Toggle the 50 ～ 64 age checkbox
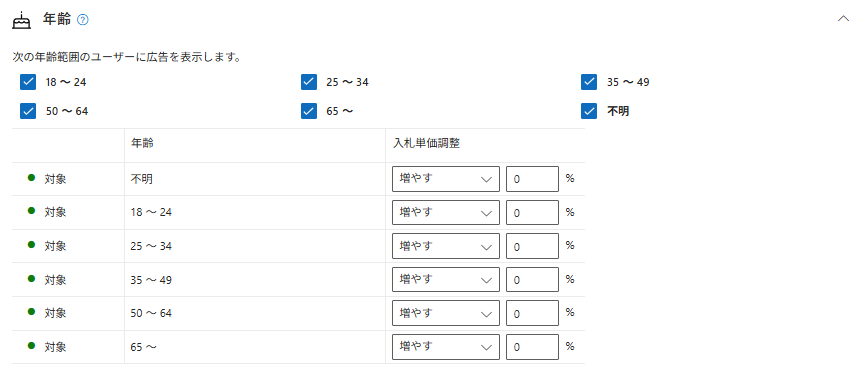This screenshot has width=858, height=373. pos(28,111)
